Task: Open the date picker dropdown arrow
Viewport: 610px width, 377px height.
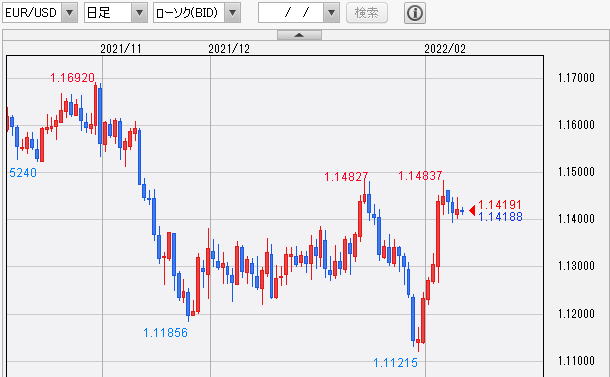Action: [x=331, y=13]
